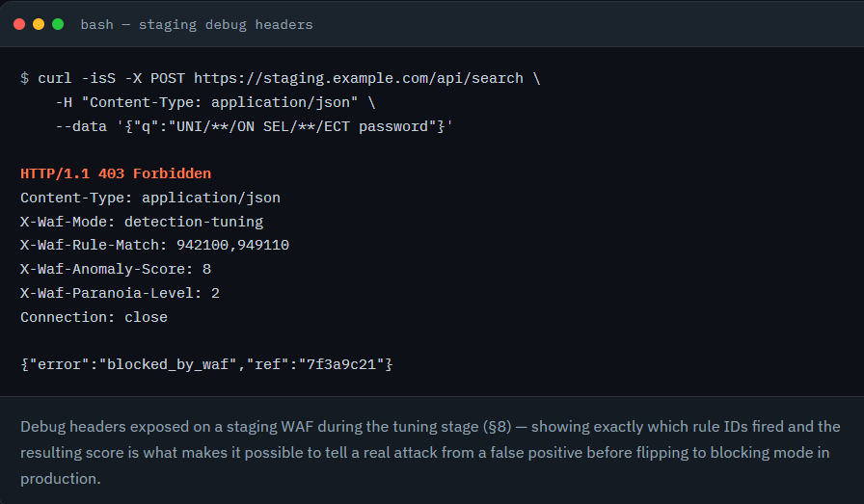The width and height of the screenshot is (864, 504).
Task: Click the caption text mentioning tuning stage §8
Action: (430, 452)
